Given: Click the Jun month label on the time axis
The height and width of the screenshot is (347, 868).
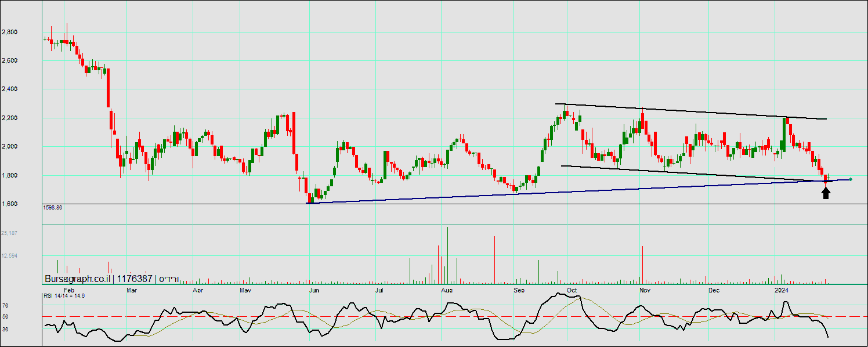Looking at the screenshot, I should [x=314, y=290].
